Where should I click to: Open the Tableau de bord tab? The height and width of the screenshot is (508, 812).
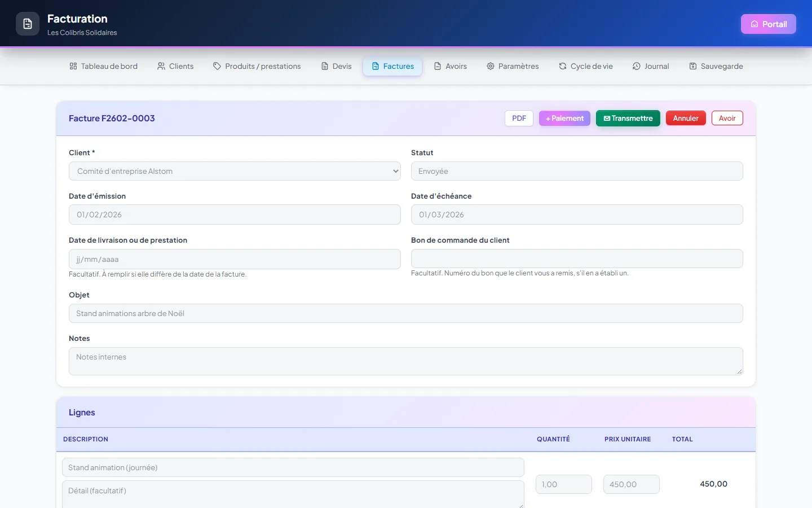point(104,66)
